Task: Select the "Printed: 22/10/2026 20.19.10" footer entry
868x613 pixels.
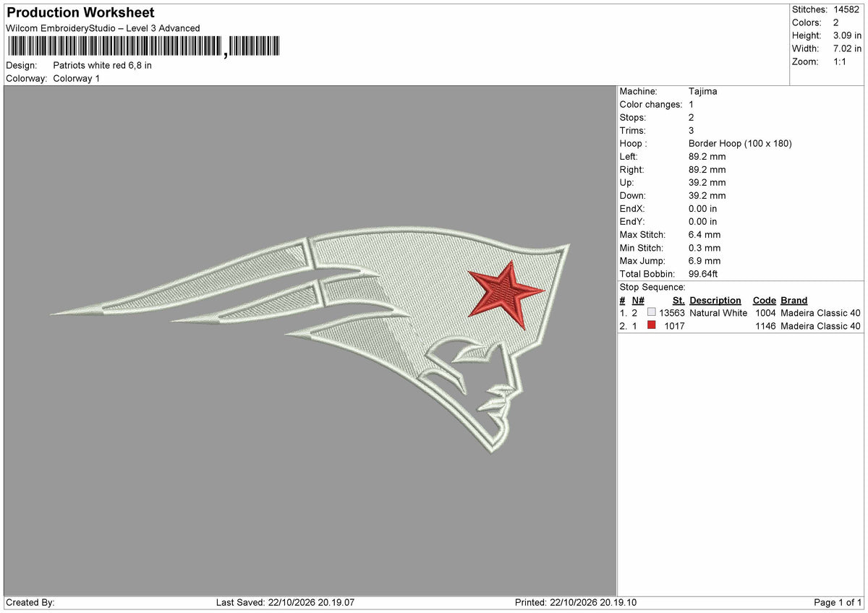Action: coord(576,602)
